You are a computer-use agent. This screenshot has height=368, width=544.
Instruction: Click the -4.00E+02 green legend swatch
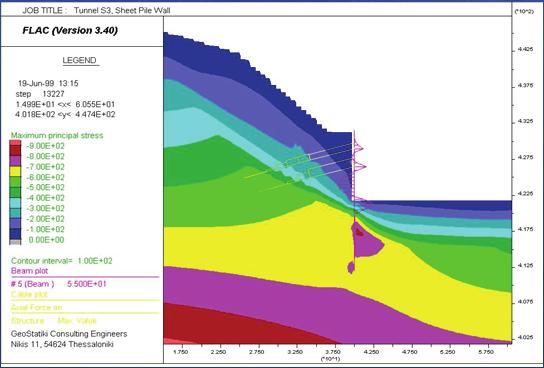(x=15, y=192)
